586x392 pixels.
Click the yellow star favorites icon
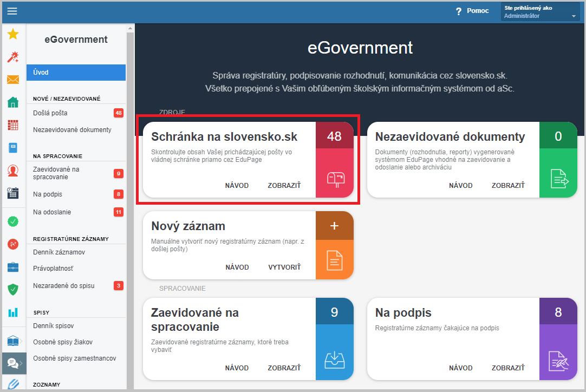pos(13,34)
